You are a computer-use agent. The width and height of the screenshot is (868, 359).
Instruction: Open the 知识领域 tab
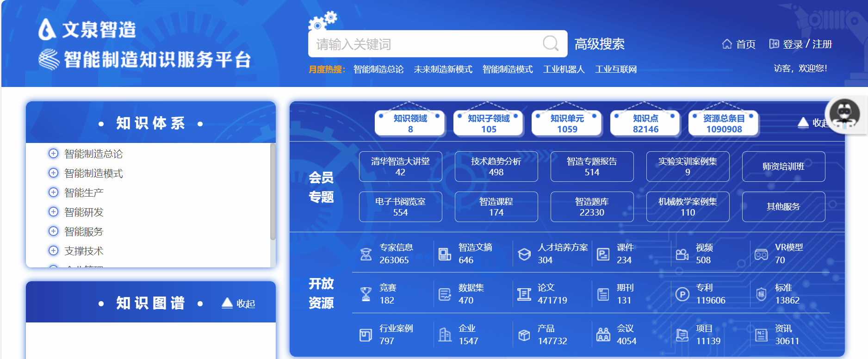point(410,124)
